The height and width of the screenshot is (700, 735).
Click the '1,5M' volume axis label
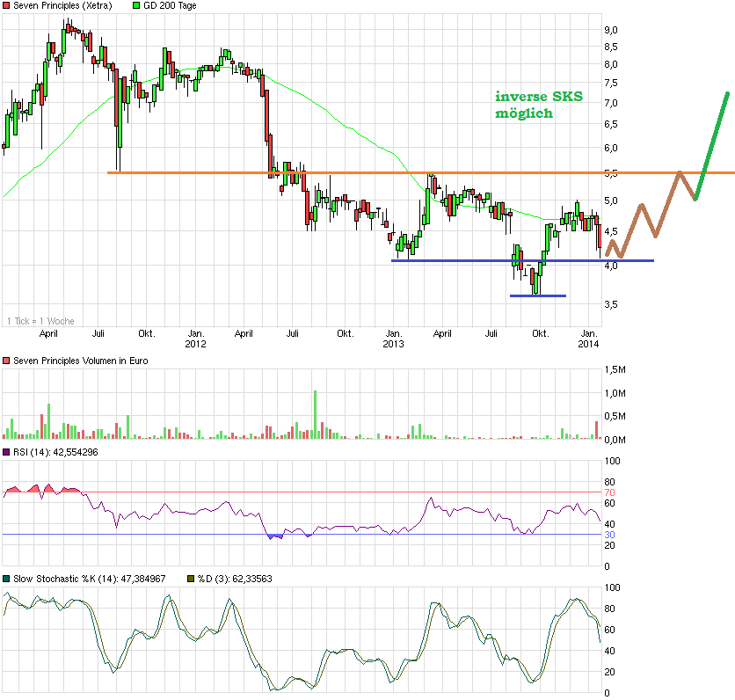pyautogui.click(x=615, y=369)
